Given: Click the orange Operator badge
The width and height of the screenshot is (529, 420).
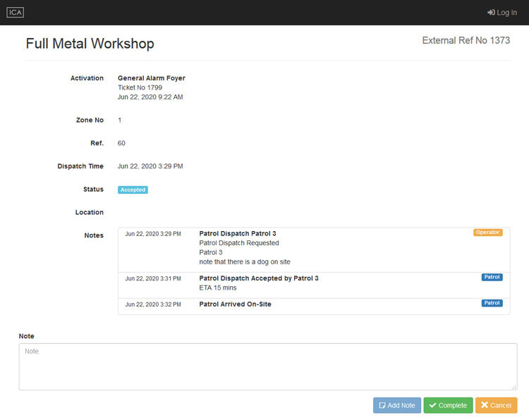Looking at the screenshot, I should (x=487, y=233).
